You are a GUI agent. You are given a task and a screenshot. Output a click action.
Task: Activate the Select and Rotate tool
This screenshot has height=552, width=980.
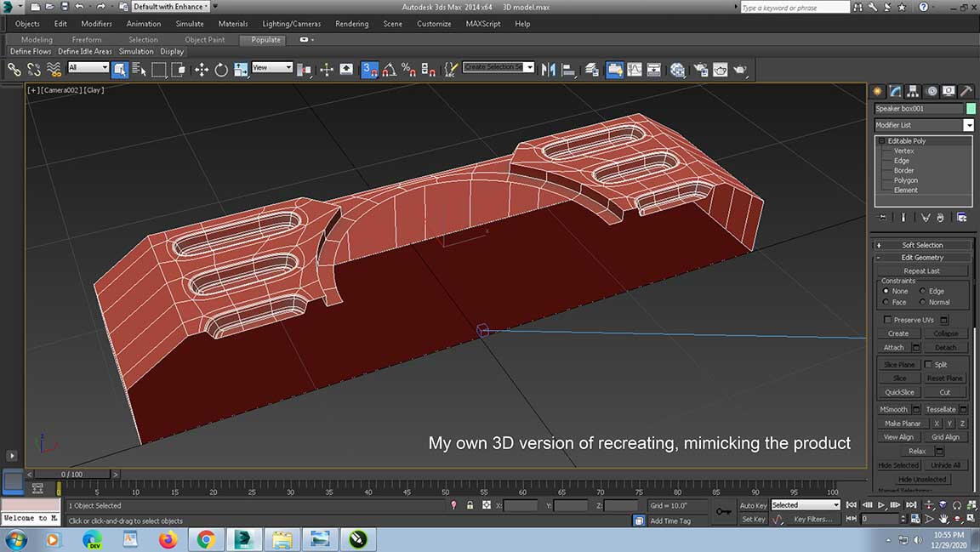click(x=221, y=69)
